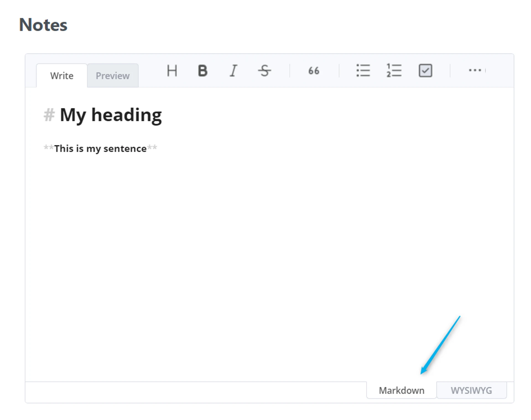Screen dimensions: 531x420
Task: Apply italic formatting
Action: (233, 70)
